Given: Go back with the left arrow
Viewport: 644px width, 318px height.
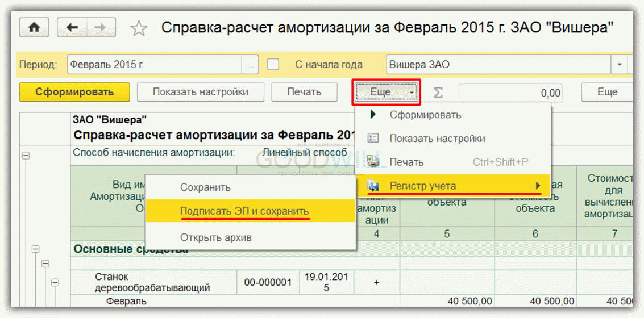Looking at the screenshot, I should tap(73, 27).
